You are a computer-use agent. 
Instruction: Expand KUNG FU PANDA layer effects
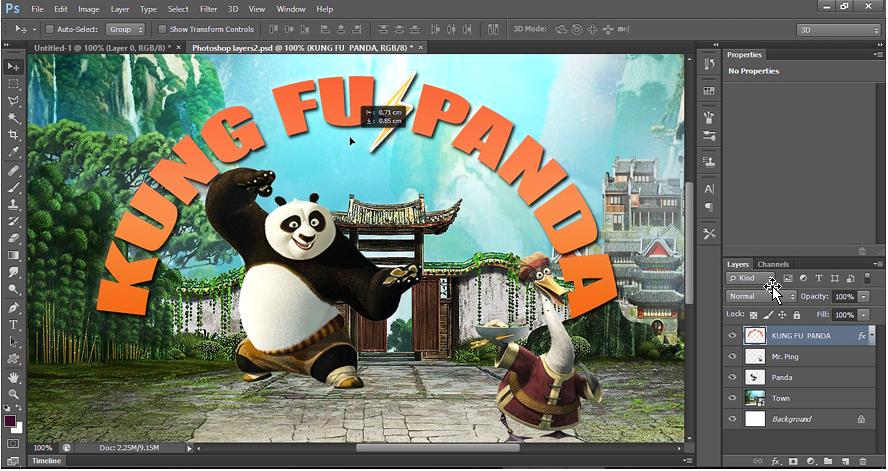tap(872, 336)
